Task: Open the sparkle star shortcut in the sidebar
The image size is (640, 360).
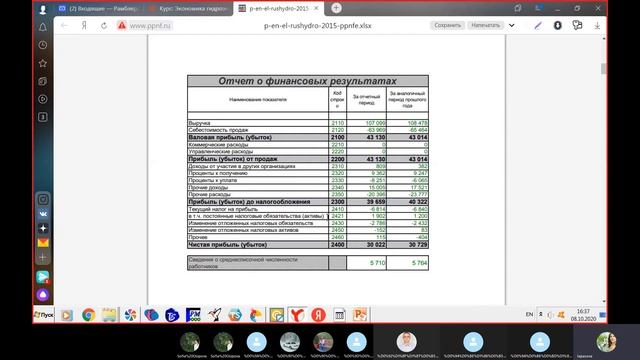Action: point(43,229)
